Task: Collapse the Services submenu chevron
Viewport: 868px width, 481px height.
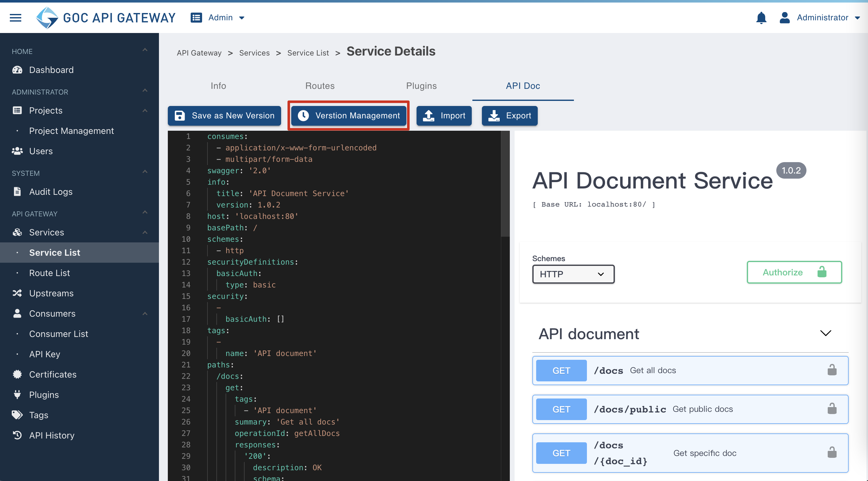Action: [x=145, y=233]
